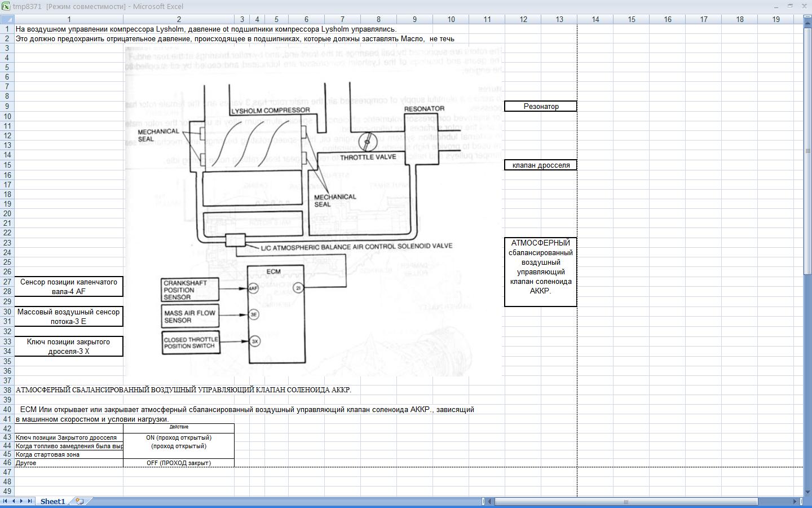The width and height of the screenshot is (812, 508).
Task: Select the cell 'Массовый воздушный сенсор потока-3 Е'
Action: tap(69, 316)
